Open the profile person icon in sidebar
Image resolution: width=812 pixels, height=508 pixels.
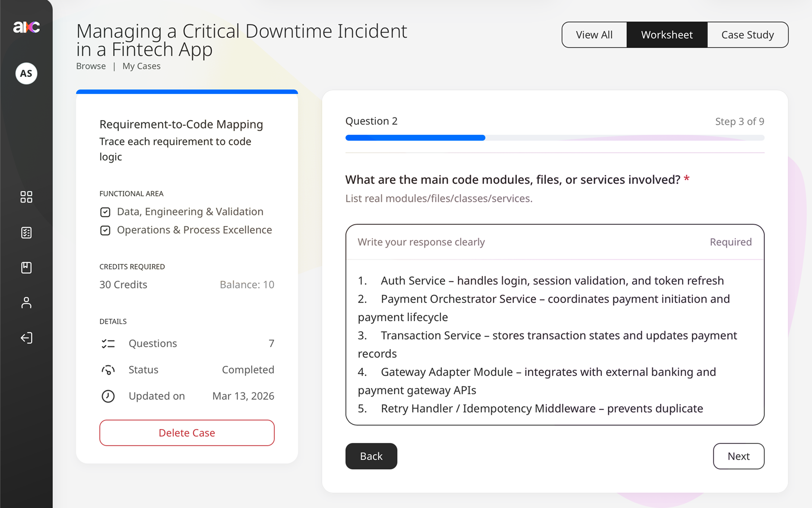click(x=26, y=303)
